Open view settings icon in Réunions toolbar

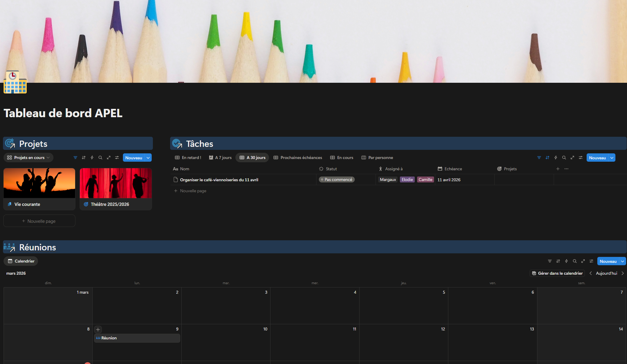pyautogui.click(x=591, y=261)
